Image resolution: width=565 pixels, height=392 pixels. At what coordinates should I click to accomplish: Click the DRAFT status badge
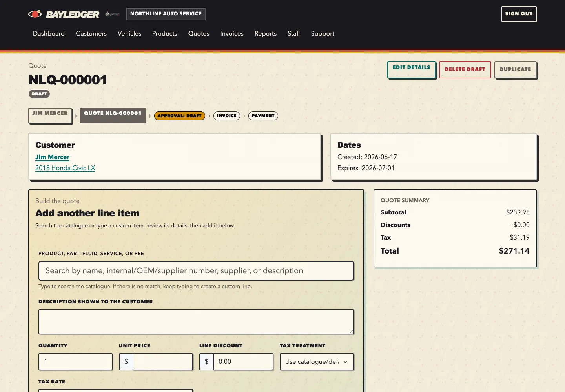[39, 94]
